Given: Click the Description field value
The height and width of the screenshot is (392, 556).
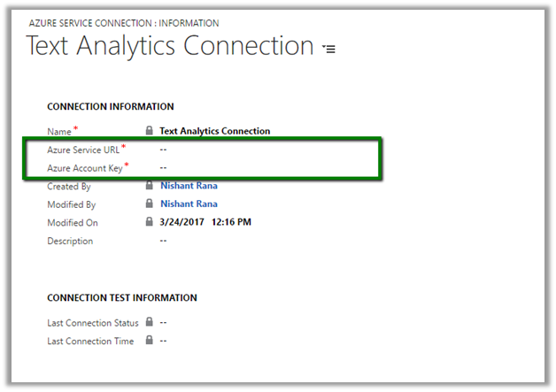Looking at the screenshot, I should (164, 241).
